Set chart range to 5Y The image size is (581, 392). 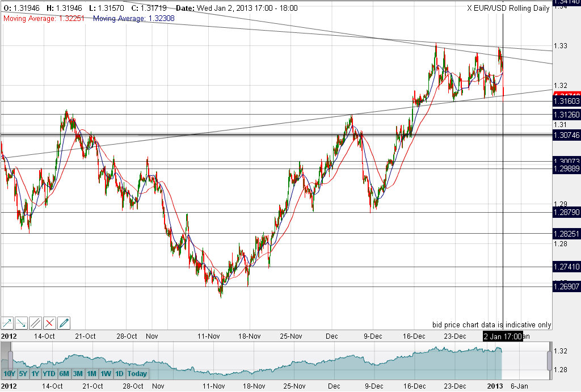click(23, 374)
